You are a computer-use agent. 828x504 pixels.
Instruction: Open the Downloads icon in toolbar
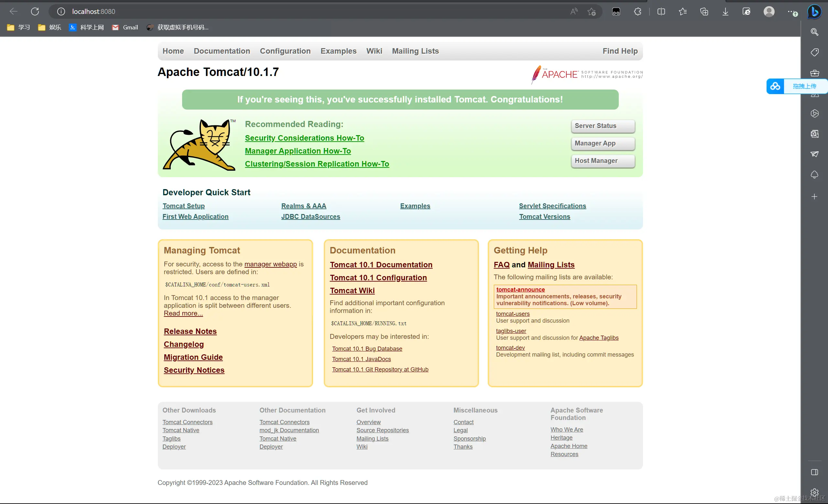click(725, 12)
